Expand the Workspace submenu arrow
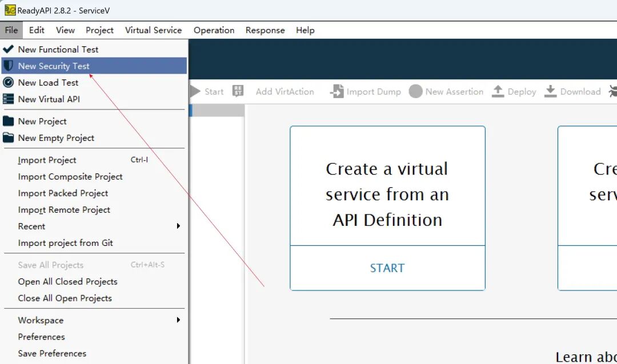Viewport: 617px width, 364px height. pyautogui.click(x=178, y=320)
